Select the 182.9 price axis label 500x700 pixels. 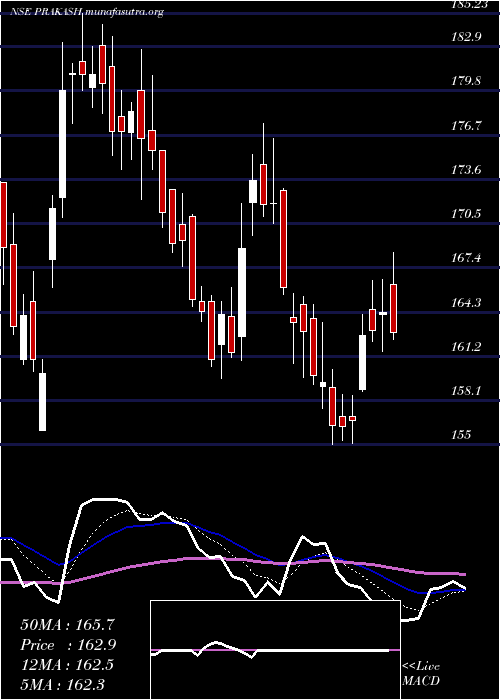466,37
